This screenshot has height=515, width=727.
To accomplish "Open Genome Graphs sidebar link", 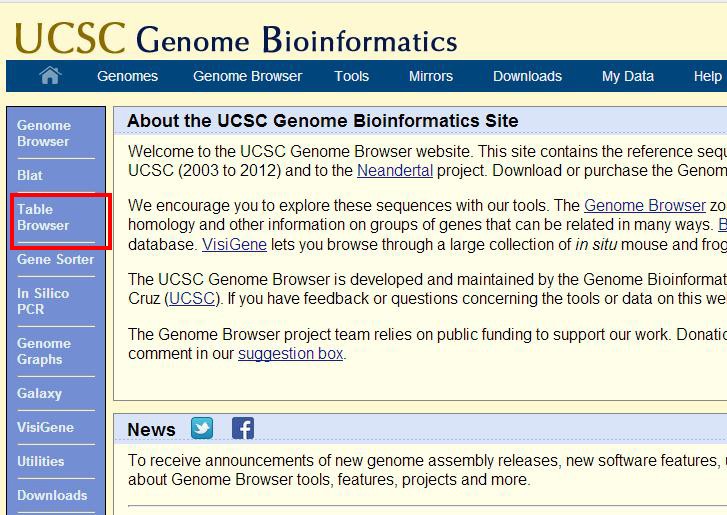I will 44,351.
